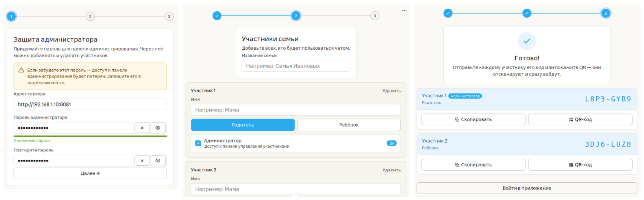Show the 'Пароль администратора' password with the eye icon
This screenshot has width=644, height=200.
[x=158, y=128]
